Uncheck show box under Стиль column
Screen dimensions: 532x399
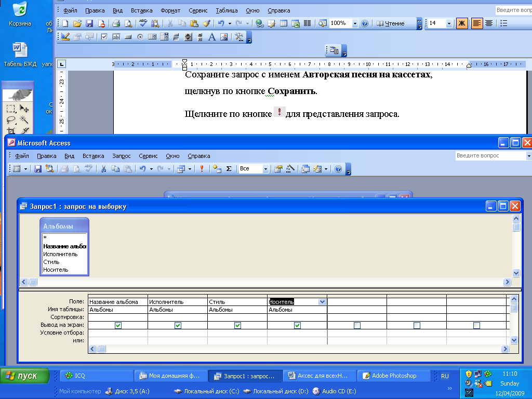click(237, 325)
